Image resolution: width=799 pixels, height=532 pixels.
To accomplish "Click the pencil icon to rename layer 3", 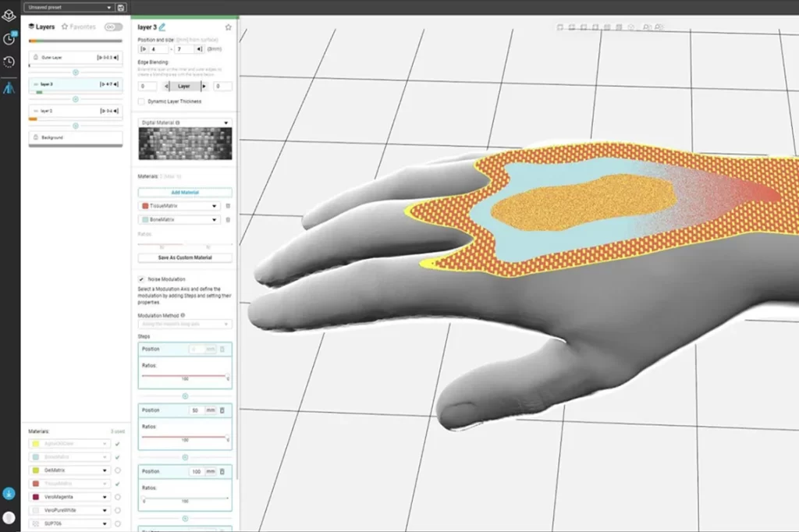I will pos(162,27).
